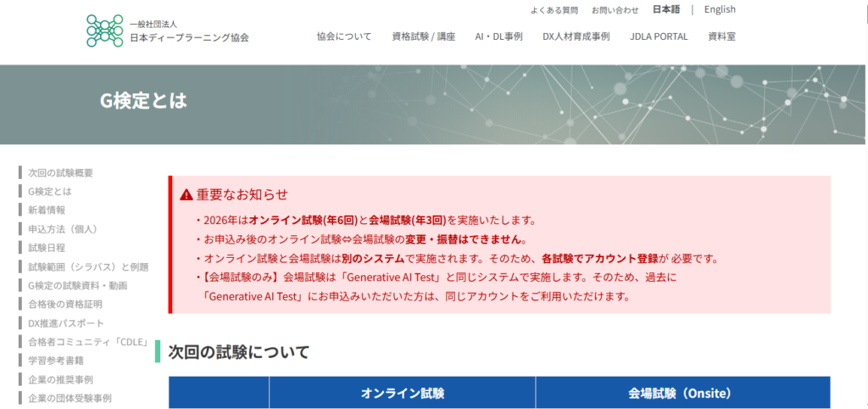The width and height of the screenshot is (868, 409).
Task: Open the DX人材育成事例 menu
Action: tap(576, 36)
